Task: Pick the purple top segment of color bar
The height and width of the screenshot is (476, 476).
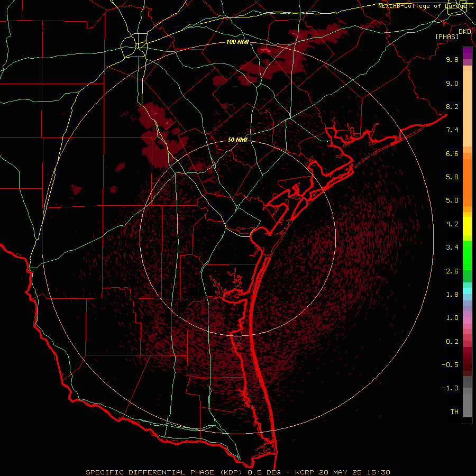Action: pos(467,53)
